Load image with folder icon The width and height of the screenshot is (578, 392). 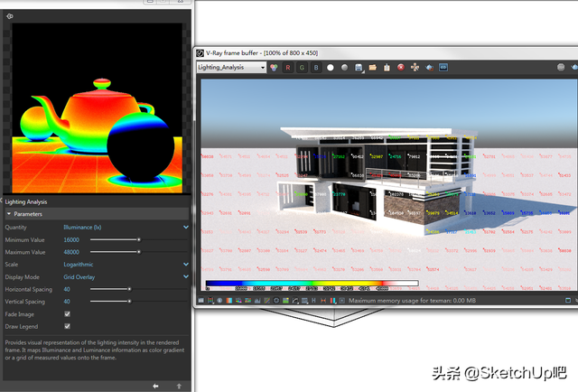pos(373,68)
